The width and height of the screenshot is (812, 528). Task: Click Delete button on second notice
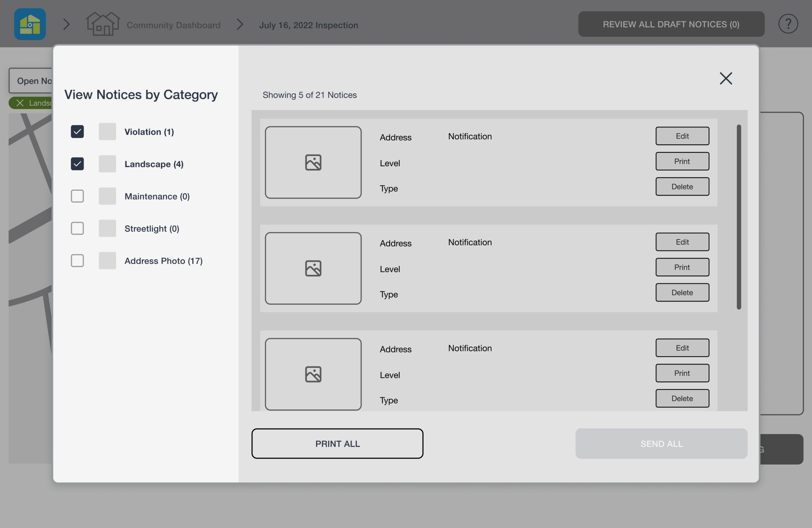pos(682,292)
